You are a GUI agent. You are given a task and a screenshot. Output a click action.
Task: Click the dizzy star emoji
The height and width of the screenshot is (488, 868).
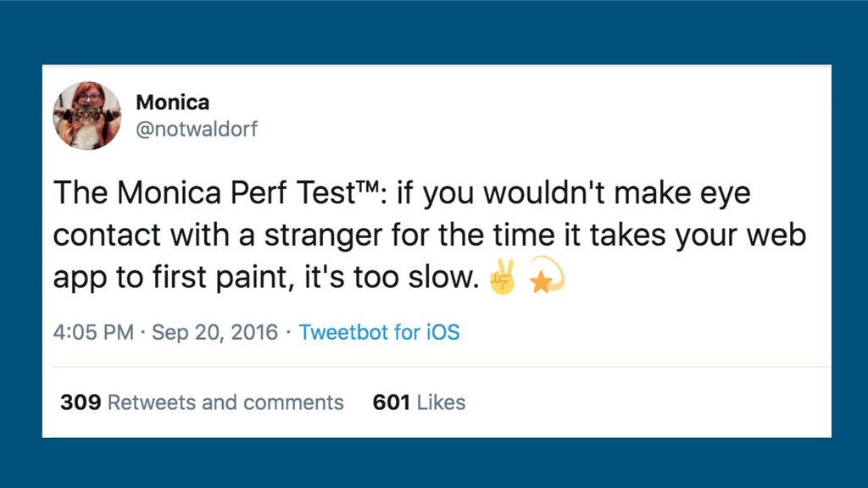[x=547, y=275]
